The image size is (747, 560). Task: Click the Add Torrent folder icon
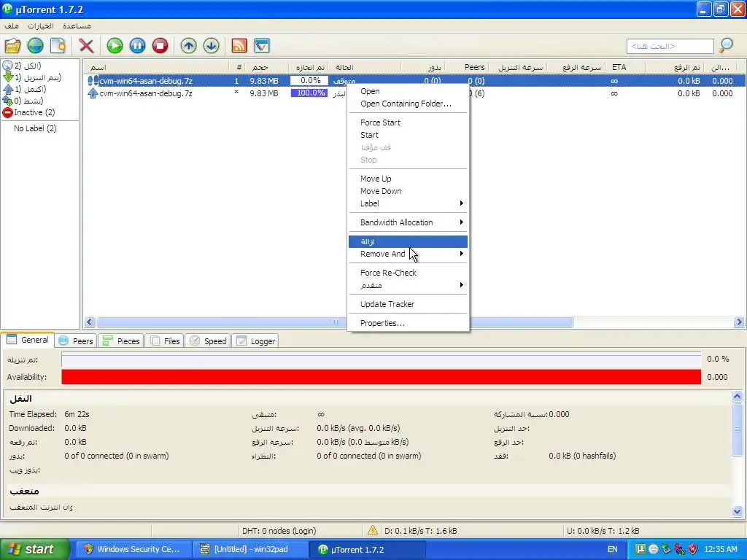13,46
